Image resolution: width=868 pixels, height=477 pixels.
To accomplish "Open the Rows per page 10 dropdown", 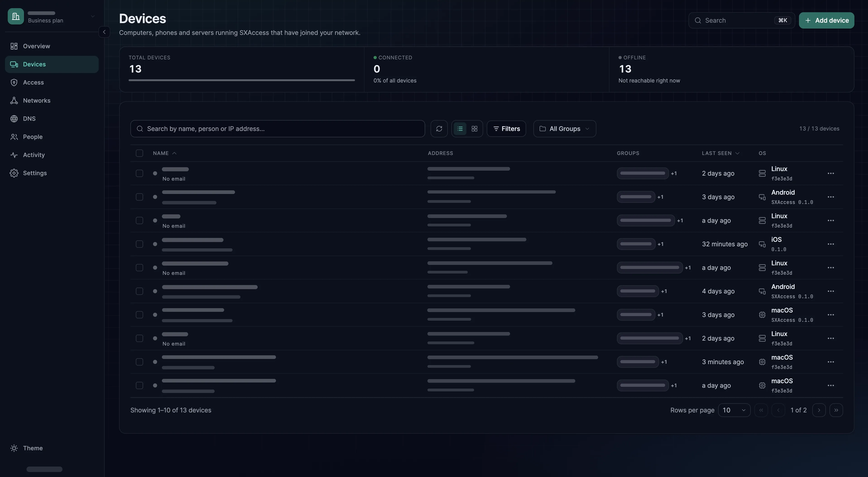I will click(x=734, y=410).
